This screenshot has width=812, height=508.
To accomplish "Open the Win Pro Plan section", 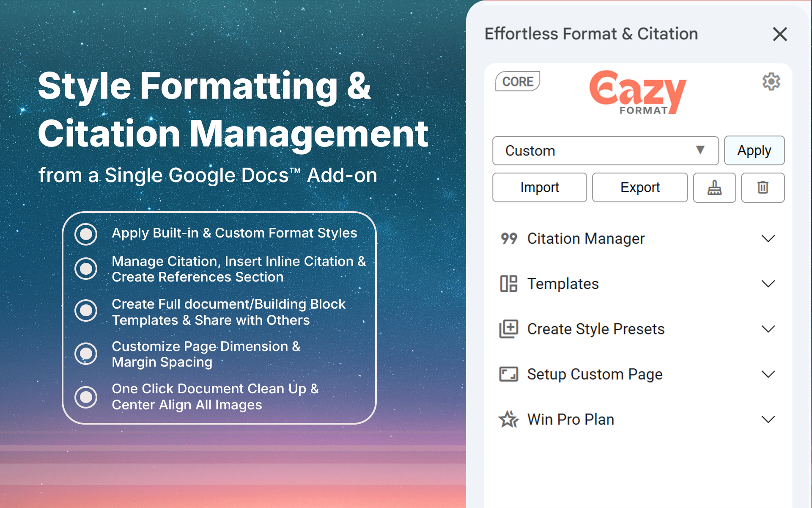I will [768, 420].
